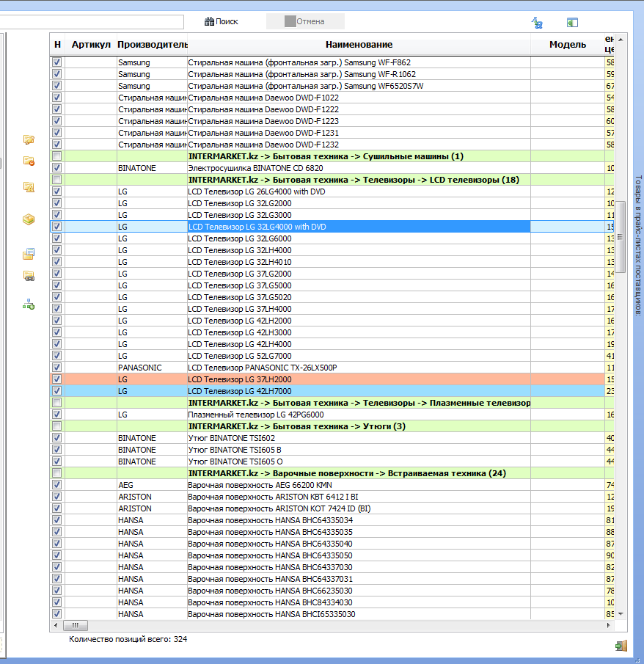Click the Артикул column header

coord(91,45)
